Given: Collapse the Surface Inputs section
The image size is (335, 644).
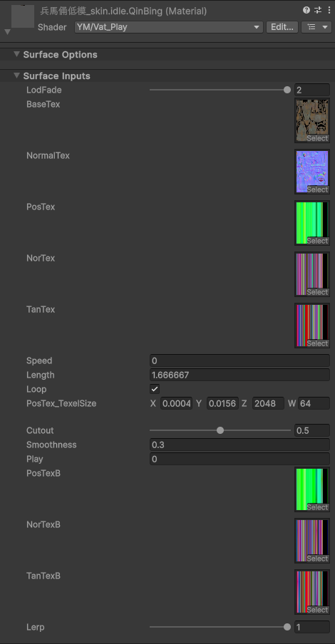Looking at the screenshot, I should pos(16,76).
